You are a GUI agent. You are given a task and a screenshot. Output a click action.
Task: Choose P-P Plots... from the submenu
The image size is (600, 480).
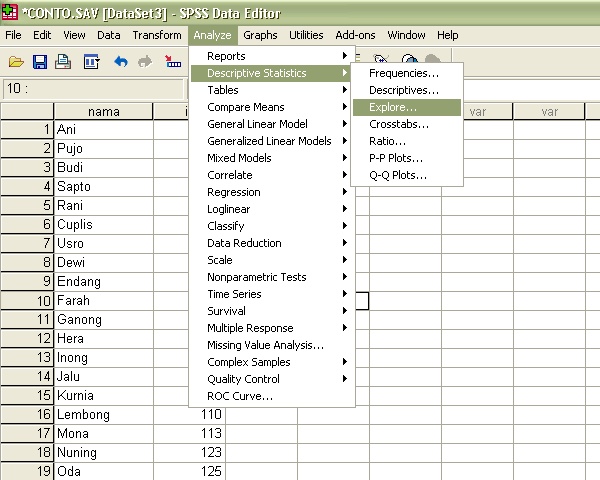click(407, 158)
